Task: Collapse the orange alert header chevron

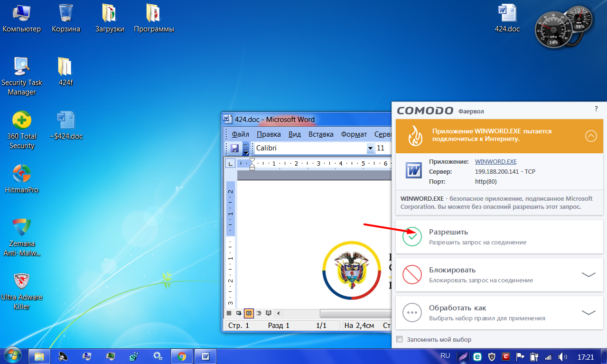Action: click(591, 136)
